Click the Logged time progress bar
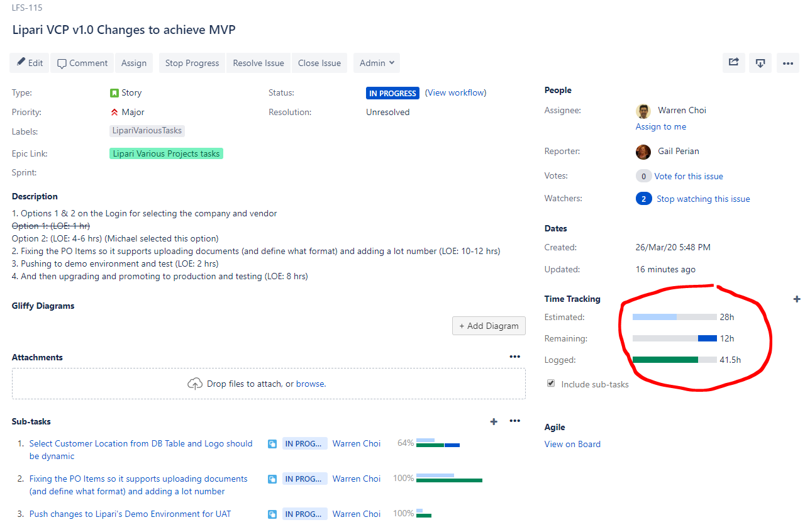805x532 pixels. [x=675, y=360]
